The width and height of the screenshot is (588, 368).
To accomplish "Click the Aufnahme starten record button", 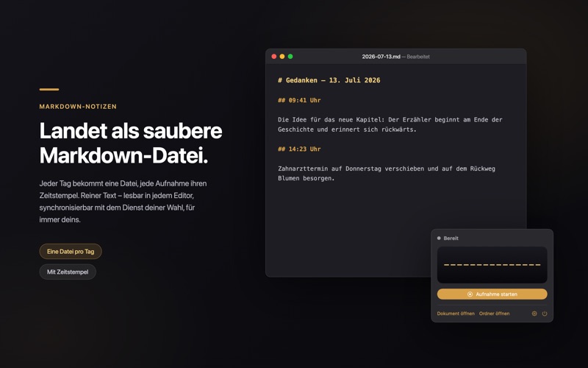I will click(492, 294).
